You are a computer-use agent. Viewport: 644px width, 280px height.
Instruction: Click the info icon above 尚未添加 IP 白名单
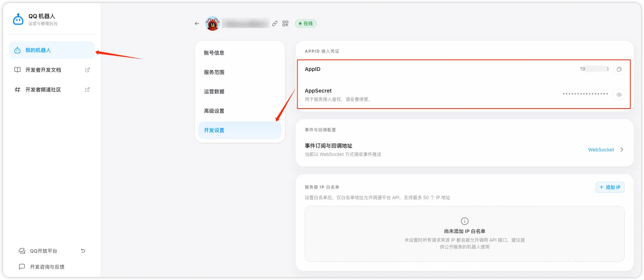(x=465, y=221)
